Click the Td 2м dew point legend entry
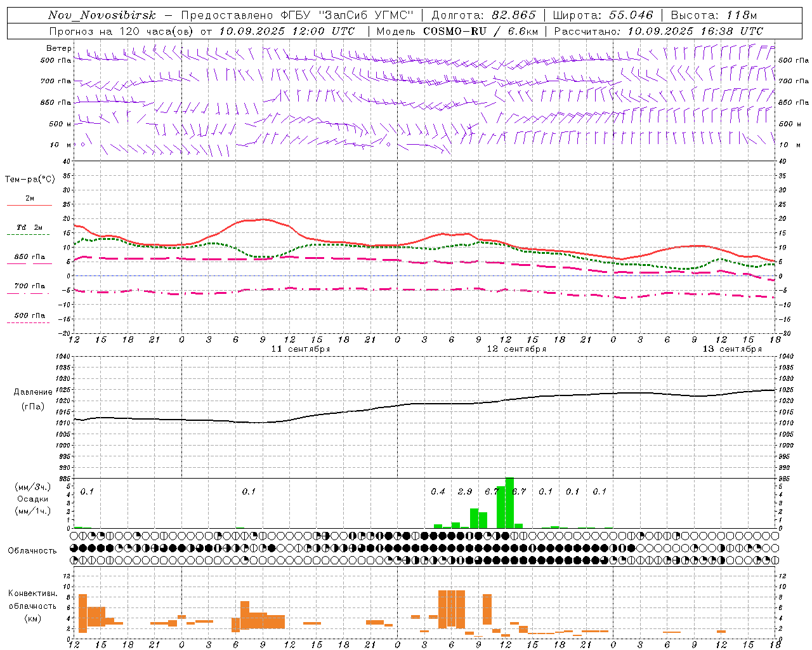 pyautogui.click(x=30, y=227)
